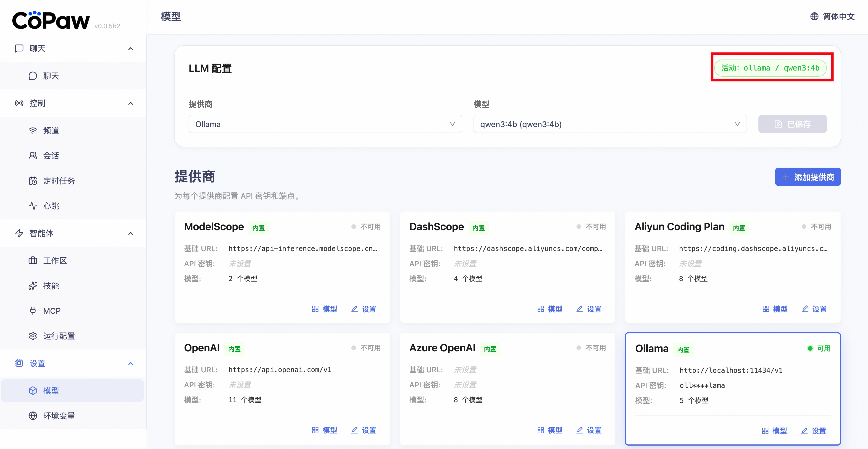Viewport: 868px width, 449px height.
Task: Select 会话 sessions menu item
Action: click(50, 156)
